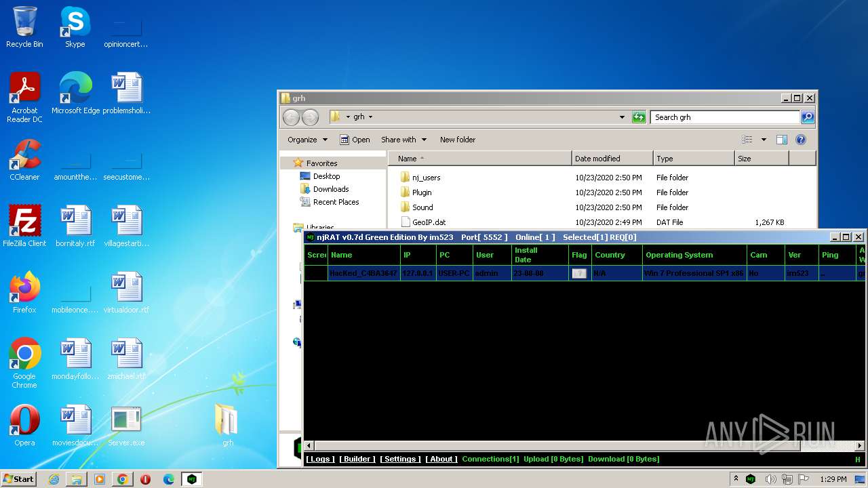The height and width of the screenshot is (488, 868).
Task: Click njRAT icon in system tray
Action: pos(751,479)
